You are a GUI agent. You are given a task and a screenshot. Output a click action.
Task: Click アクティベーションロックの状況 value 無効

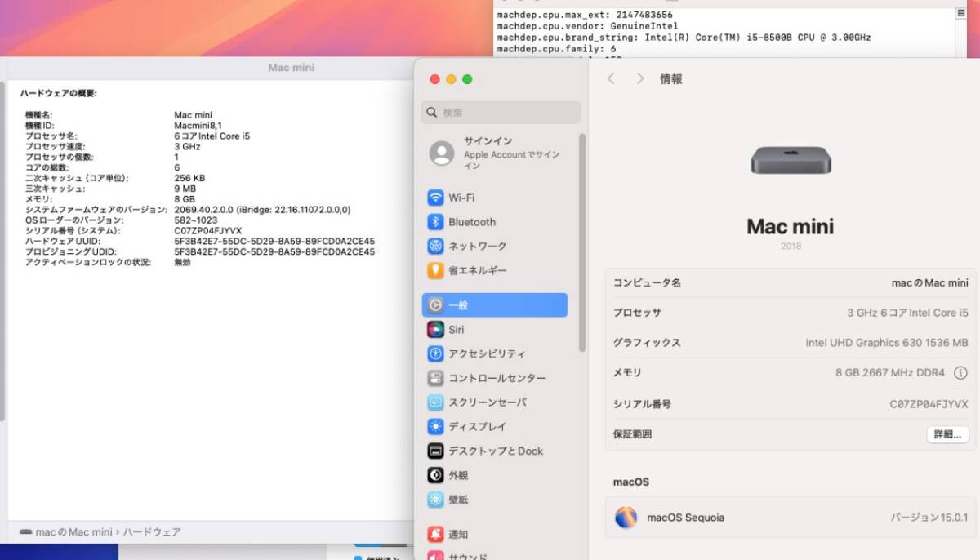click(182, 263)
